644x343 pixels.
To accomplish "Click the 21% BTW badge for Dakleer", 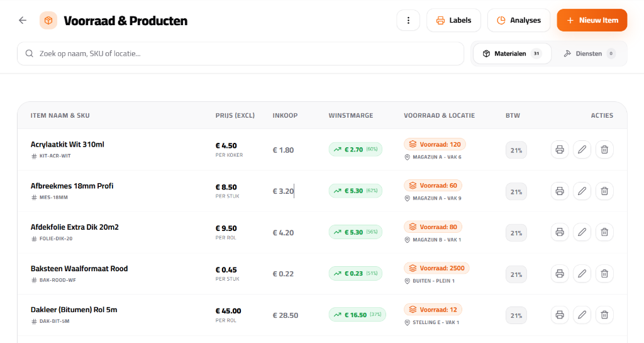I will [516, 315].
